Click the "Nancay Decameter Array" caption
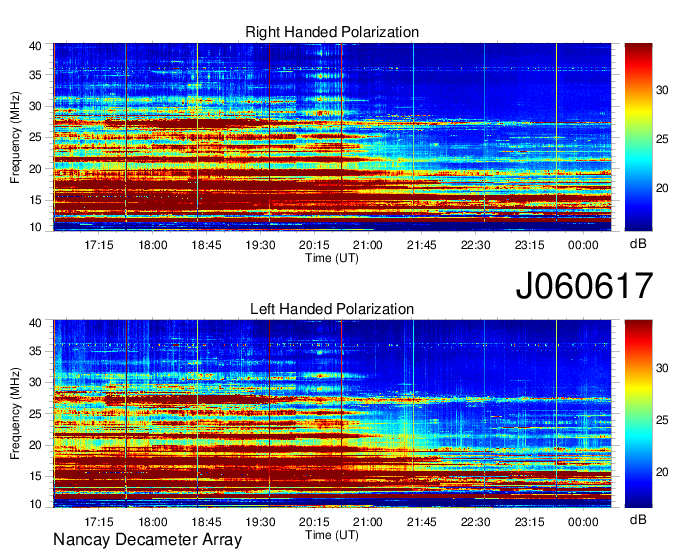 [x=147, y=540]
